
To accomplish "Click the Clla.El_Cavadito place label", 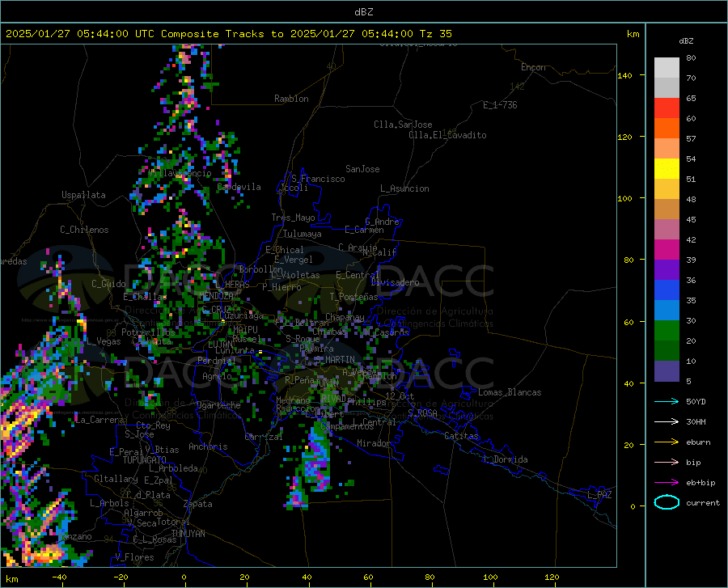I will [447, 135].
